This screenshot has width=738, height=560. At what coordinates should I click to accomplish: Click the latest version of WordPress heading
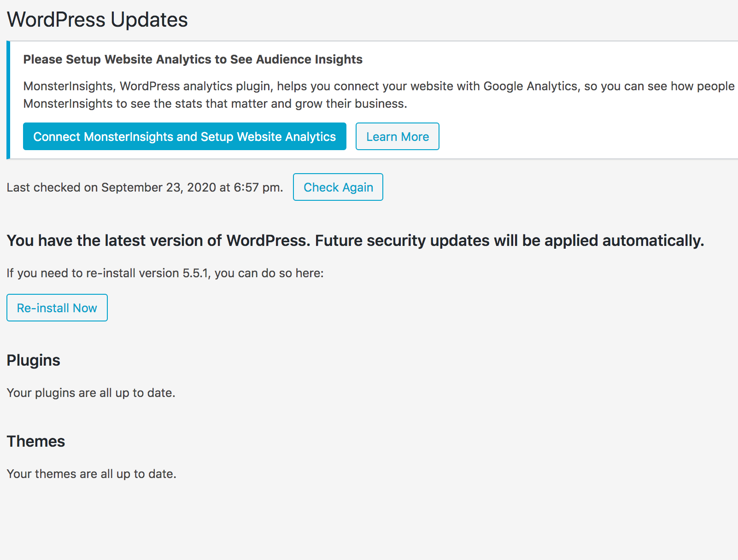point(158,240)
